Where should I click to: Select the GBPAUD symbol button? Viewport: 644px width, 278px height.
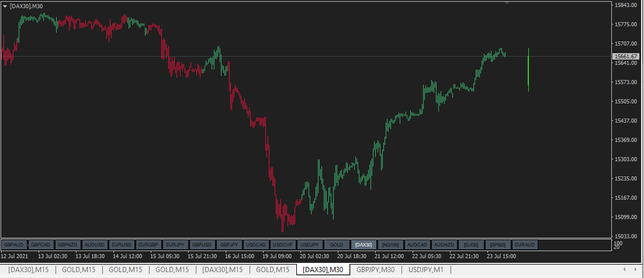pos(15,245)
